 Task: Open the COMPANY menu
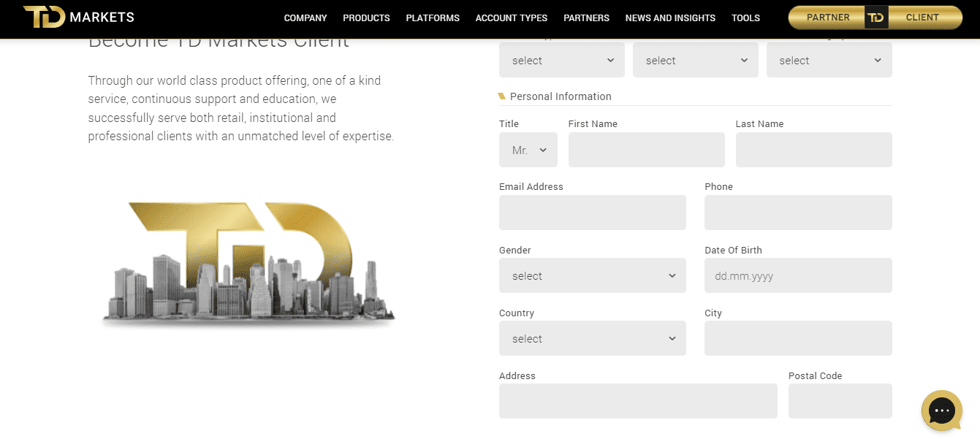[x=305, y=18]
